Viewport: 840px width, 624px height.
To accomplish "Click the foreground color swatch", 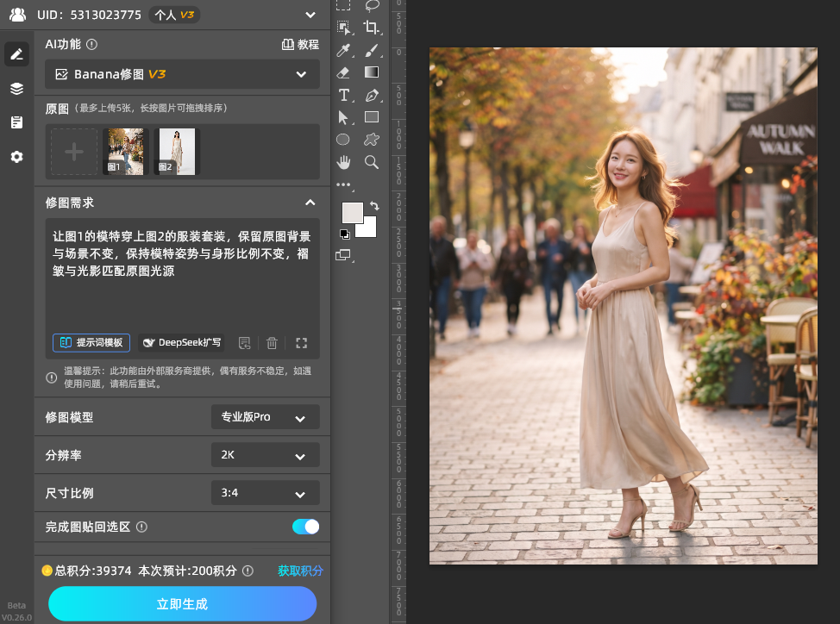I will (x=352, y=213).
